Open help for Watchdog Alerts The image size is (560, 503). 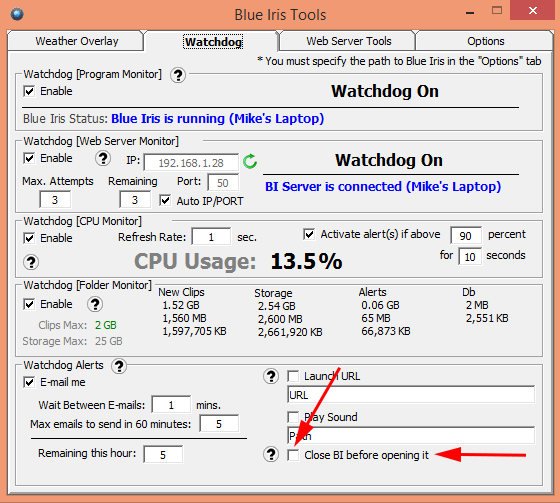(x=119, y=366)
